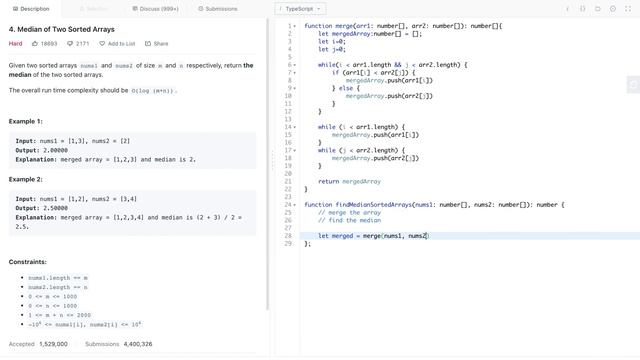This screenshot has width=640, height=360.
Task: Click Add to List link
Action: (x=121, y=43)
